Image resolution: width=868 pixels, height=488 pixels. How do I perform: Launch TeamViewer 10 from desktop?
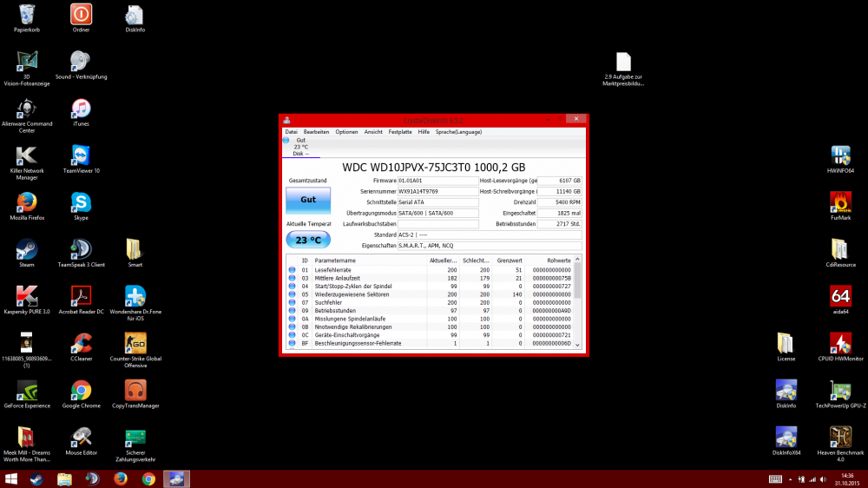[81, 156]
